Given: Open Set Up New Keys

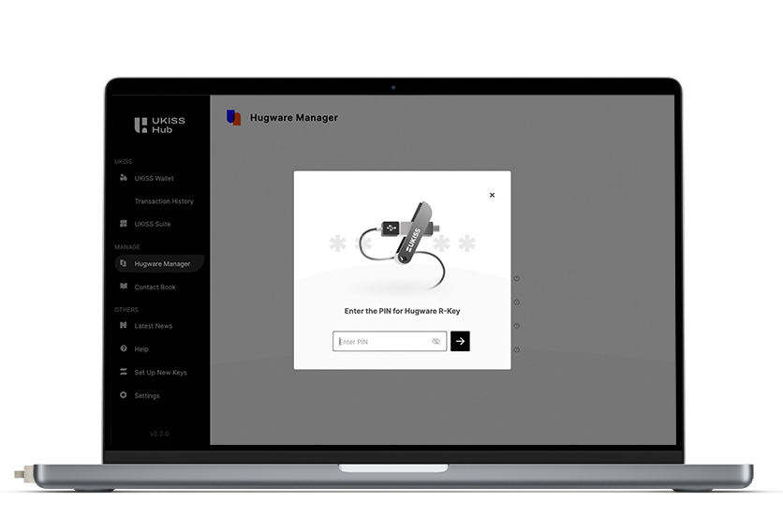Looking at the screenshot, I should click(160, 372).
